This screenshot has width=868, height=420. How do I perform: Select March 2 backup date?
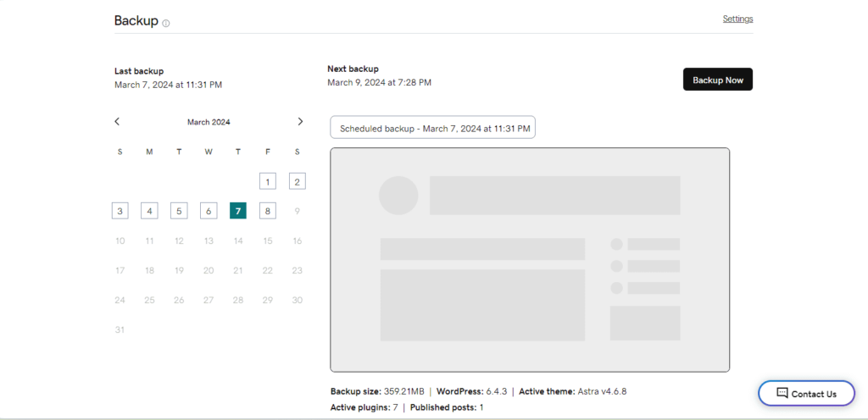[298, 181]
